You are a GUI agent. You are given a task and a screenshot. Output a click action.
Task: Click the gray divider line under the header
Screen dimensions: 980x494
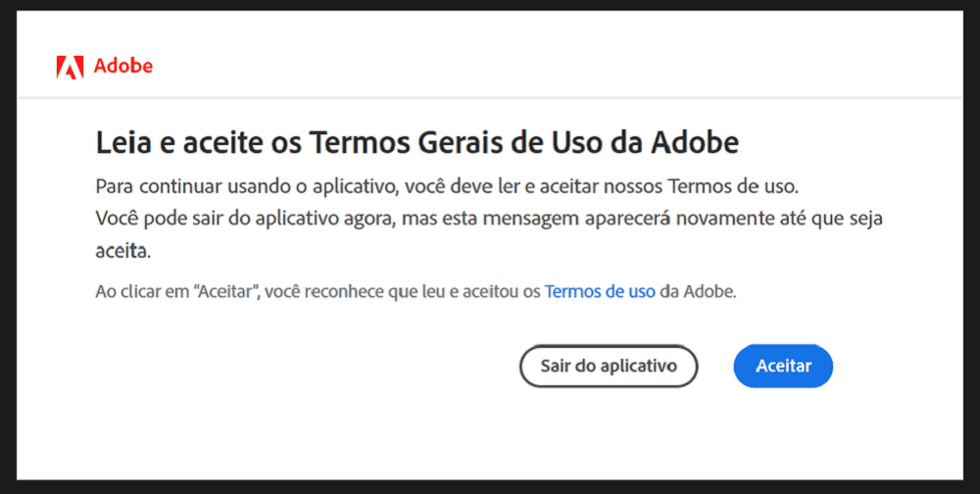[x=490, y=98]
